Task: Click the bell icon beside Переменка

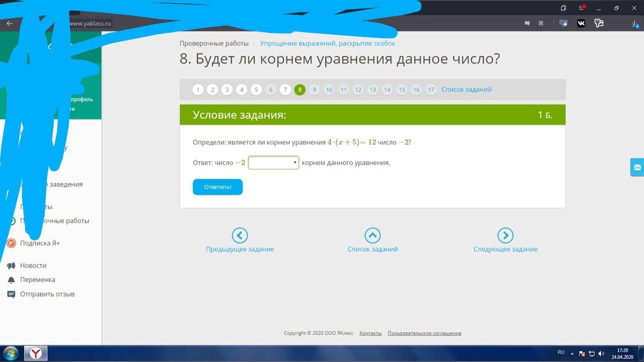Action: click(x=11, y=280)
